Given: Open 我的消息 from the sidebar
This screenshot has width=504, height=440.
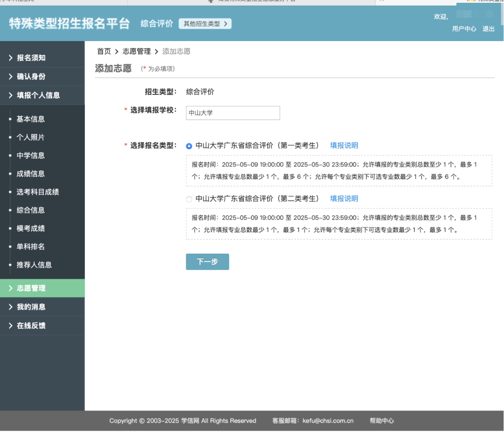Looking at the screenshot, I should point(28,307).
